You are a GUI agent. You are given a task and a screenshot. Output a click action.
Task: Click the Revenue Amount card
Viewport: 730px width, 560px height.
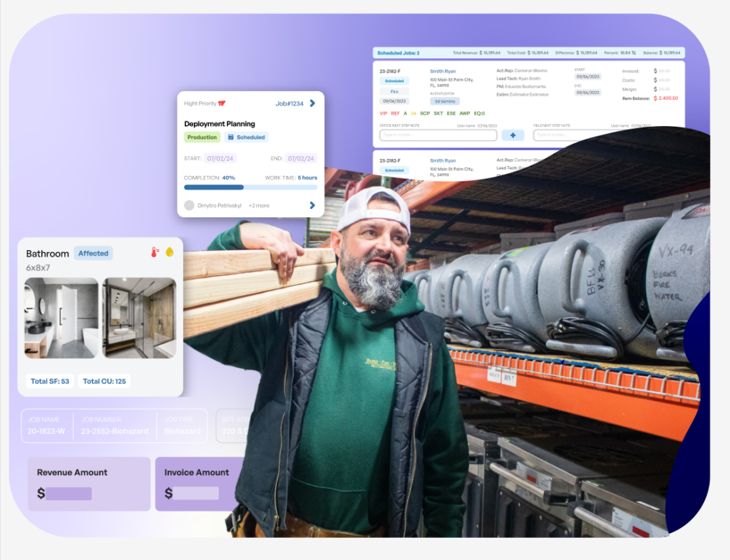pyautogui.click(x=89, y=484)
